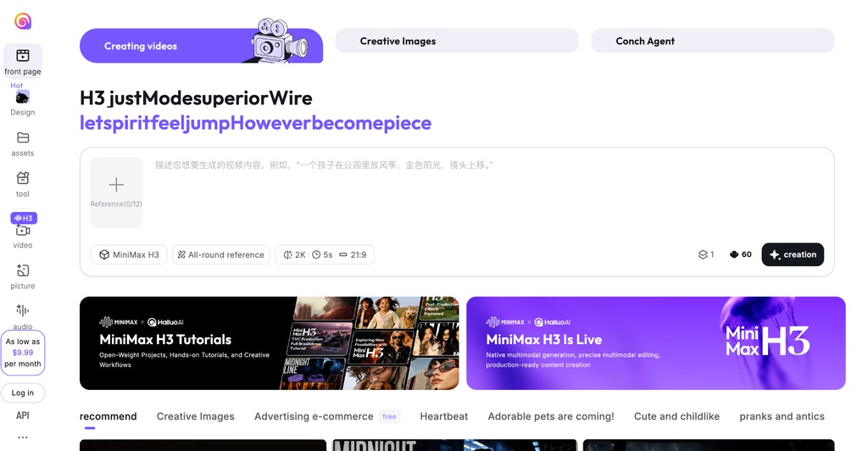
Task: Select the recommend category tab
Action: [108, 416]
